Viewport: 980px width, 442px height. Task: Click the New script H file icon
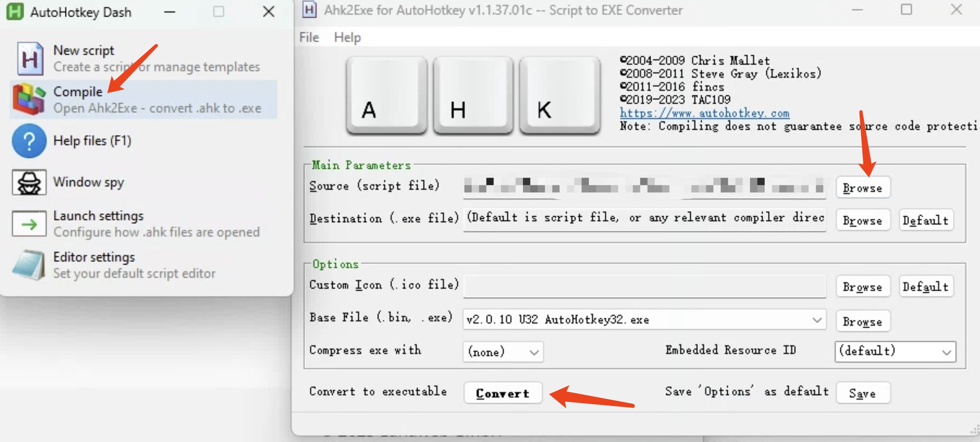(x=30, y=59)
